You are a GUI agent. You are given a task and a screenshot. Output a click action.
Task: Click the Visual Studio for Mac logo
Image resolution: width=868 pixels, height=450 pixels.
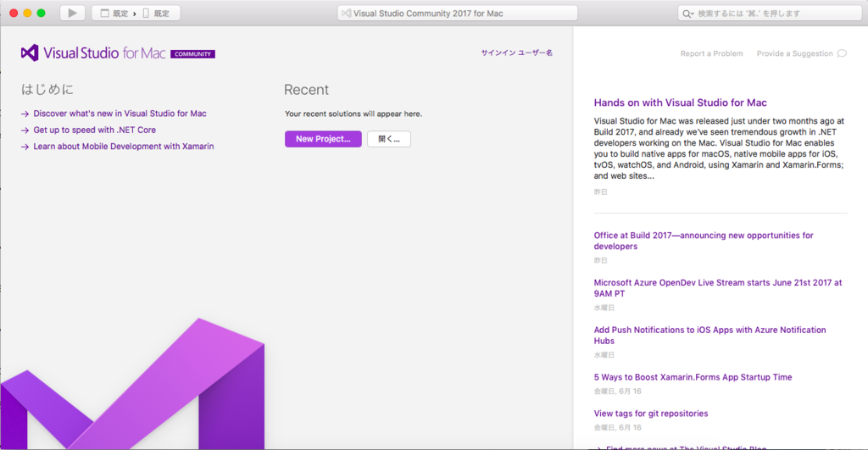(x=93, y=53)
